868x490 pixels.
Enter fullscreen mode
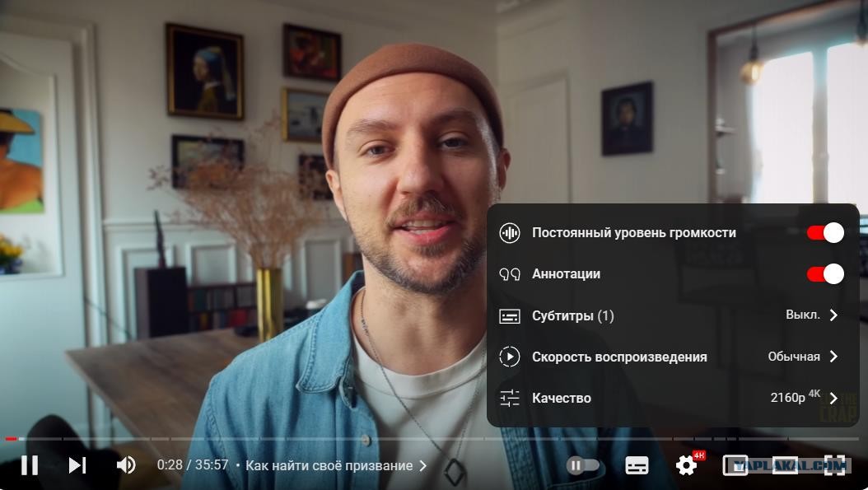(835, 465)
